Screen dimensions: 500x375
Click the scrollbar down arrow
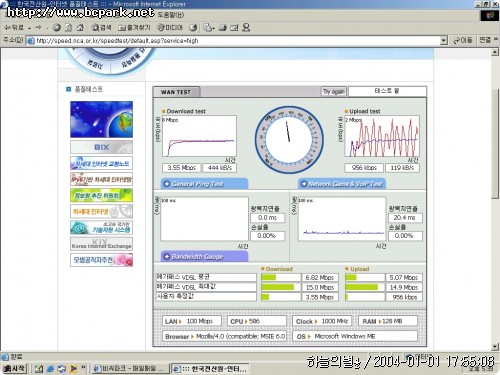(495, 347)
